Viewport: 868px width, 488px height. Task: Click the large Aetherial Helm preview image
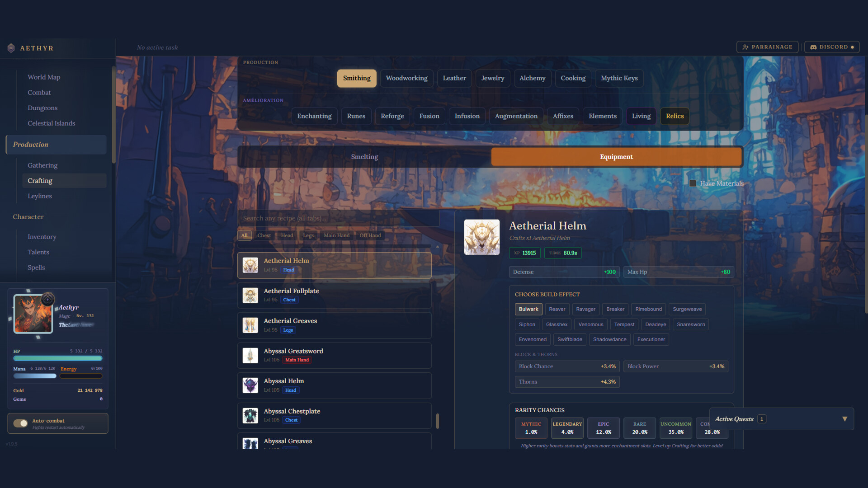point(482,237)
